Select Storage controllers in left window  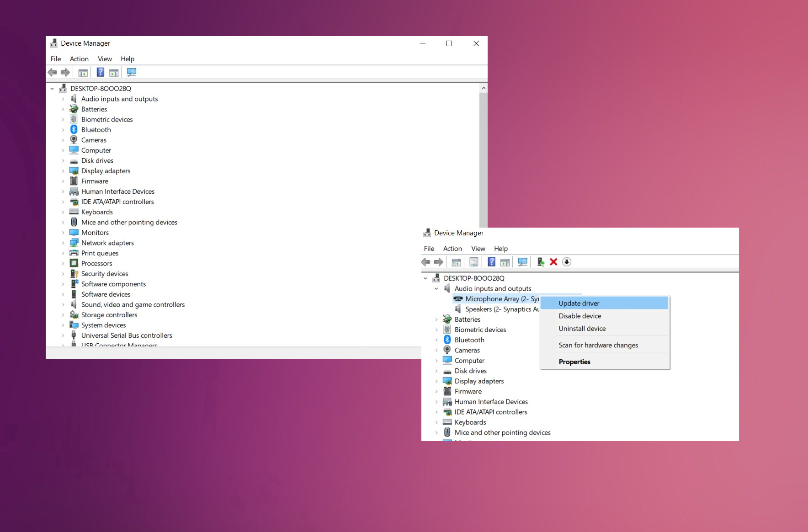[x=109, y=315]
